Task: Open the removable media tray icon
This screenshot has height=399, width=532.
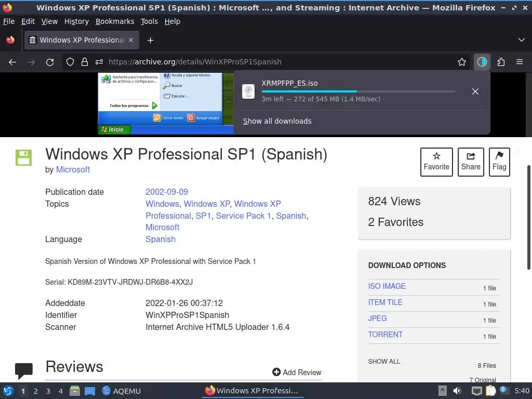Action: [x=443, y=391]
